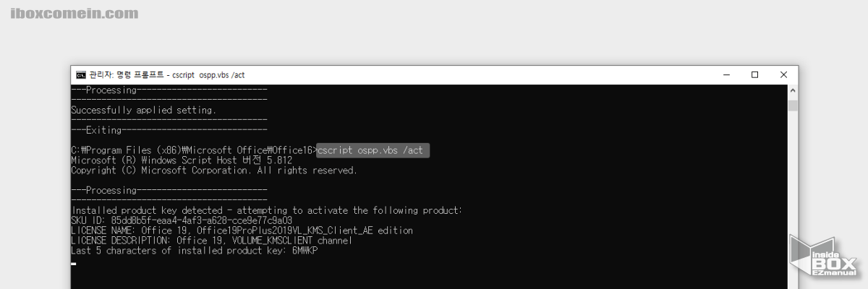Click the iboxcomein.com watermark text
Screen dimensions: 868x289
point(75,14)
